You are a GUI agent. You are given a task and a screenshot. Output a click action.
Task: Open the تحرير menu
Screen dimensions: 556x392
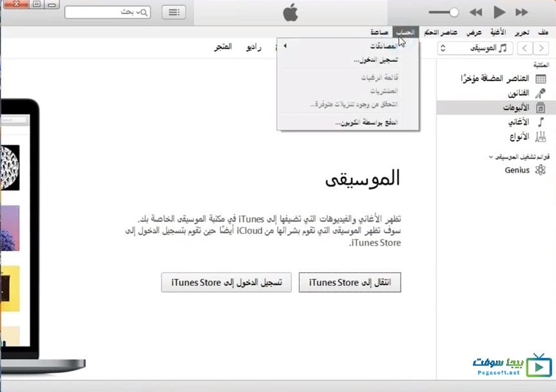click(x=522, y=32)
